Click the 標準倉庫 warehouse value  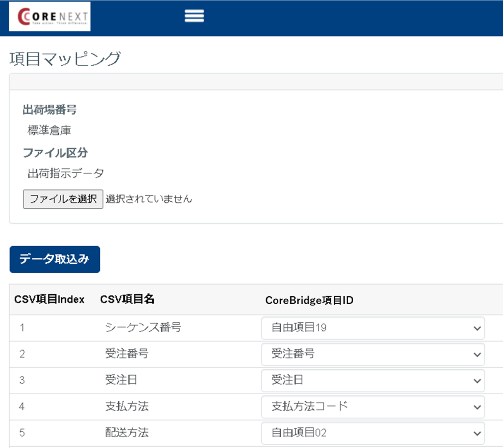[x=49, y=131]
